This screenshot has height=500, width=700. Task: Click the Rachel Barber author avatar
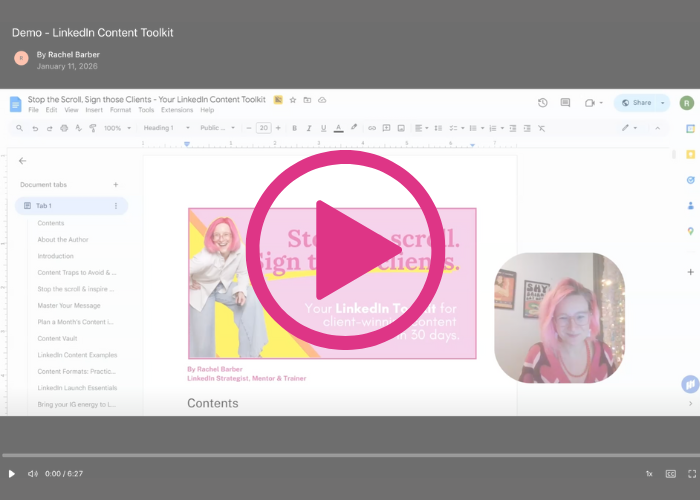click(21, 58)
